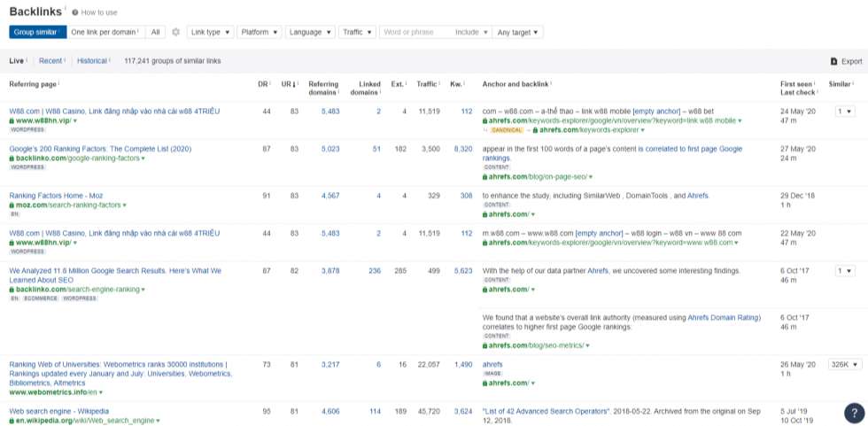Image resolution: width=868 pixels, height=426 pixels.
Task: Switch to the Historical tab
Action: tap(92, 61)
